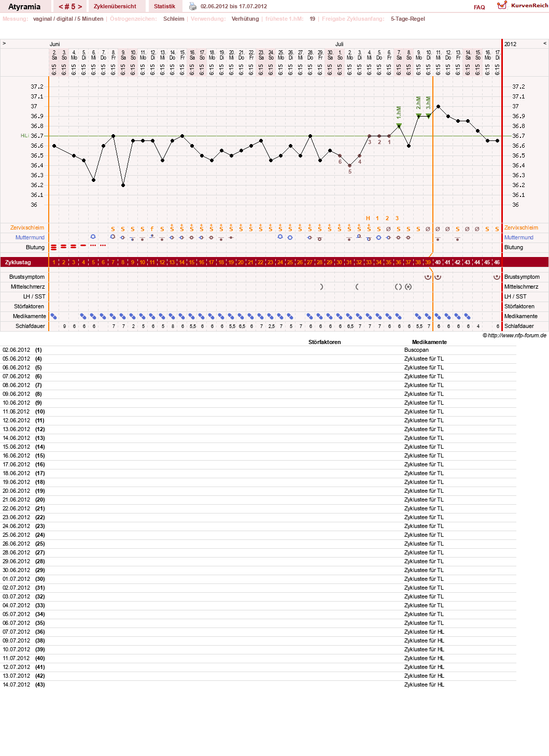
Task: Open the FAQ link
Action: (x=480, y=7)
